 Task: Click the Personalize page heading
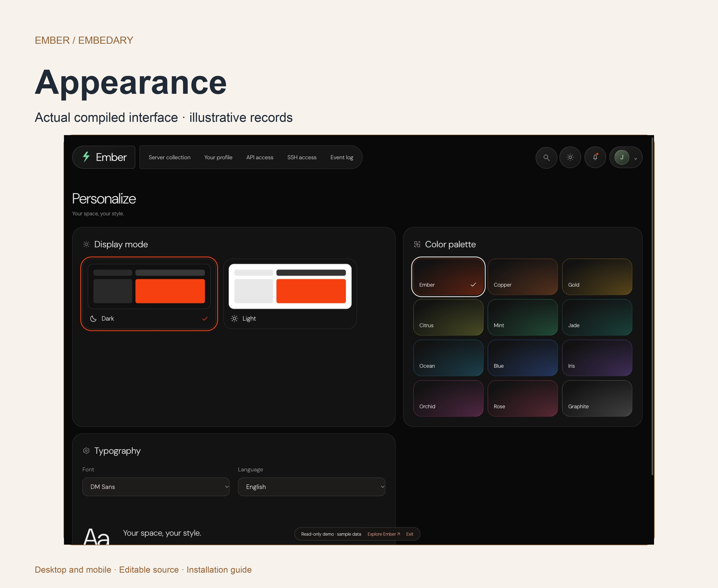coord(104,199)
